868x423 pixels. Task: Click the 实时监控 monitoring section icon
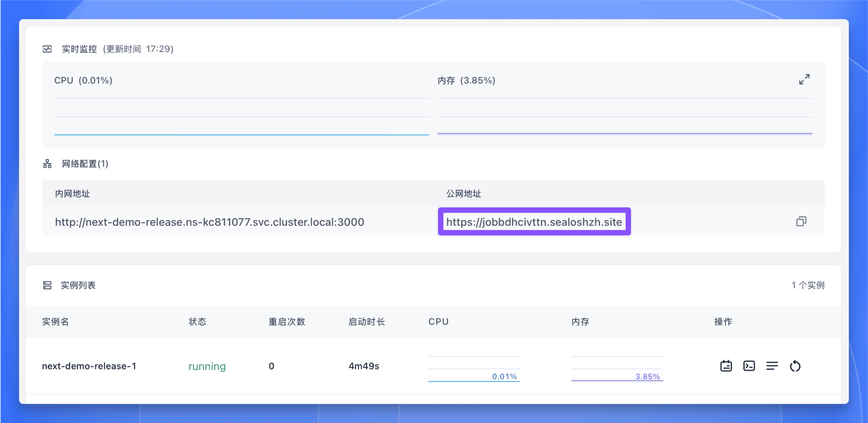[x=48, y=49]
